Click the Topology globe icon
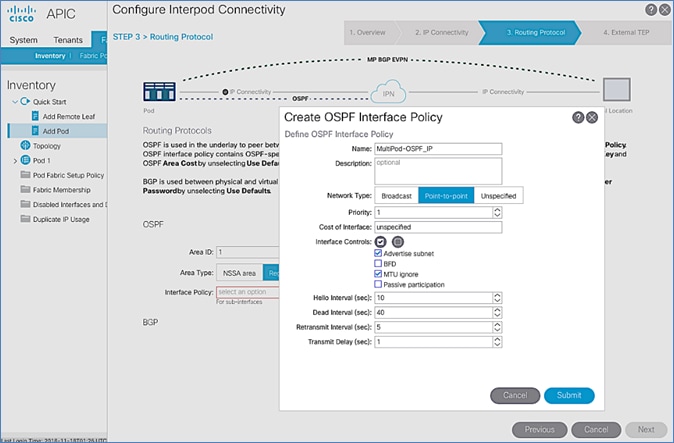 tap(25, 145)
